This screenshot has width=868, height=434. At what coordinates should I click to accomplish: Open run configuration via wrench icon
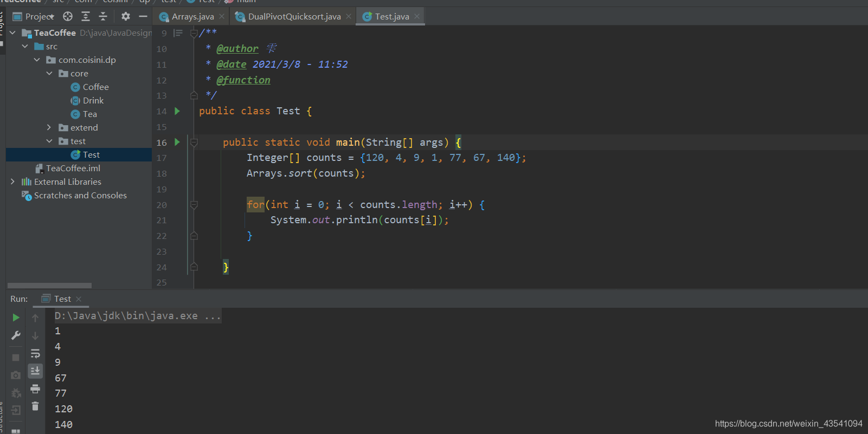coord(16,336)
